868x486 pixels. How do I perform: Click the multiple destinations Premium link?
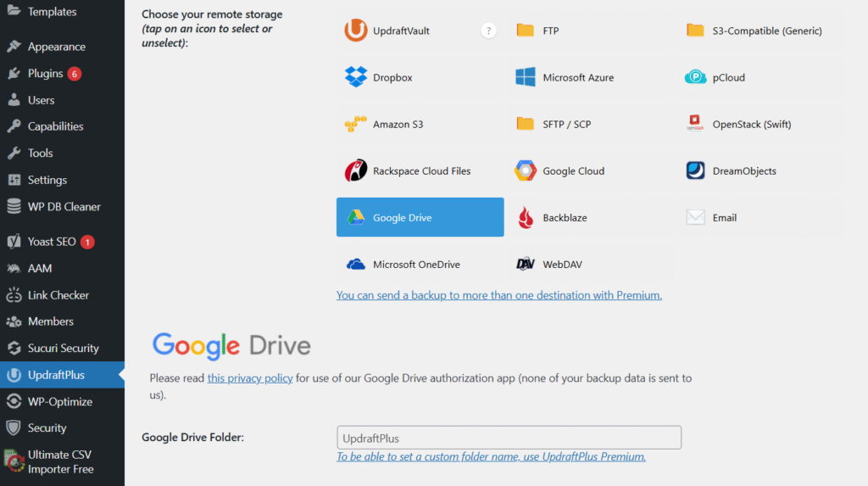(498, 295)
